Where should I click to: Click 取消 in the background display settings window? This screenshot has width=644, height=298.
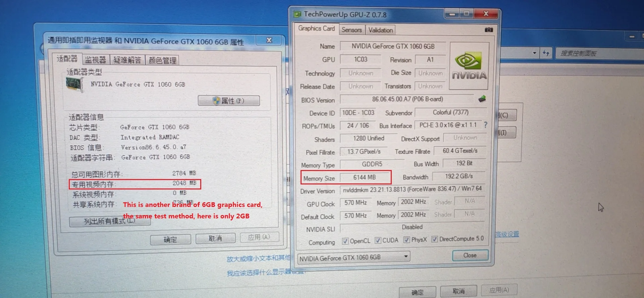tap(459, 291)
